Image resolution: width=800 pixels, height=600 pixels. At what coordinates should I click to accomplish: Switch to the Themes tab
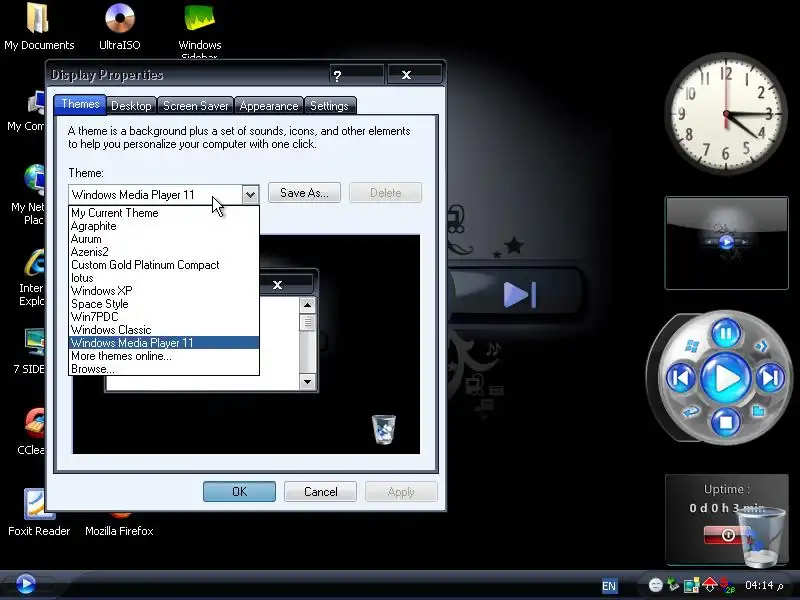(x=80, y=104)
